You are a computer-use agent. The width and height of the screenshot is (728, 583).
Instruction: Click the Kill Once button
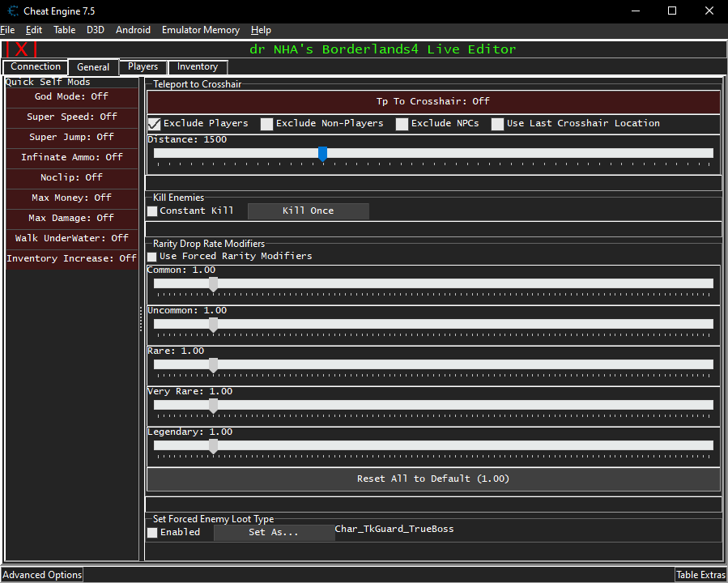309,211
